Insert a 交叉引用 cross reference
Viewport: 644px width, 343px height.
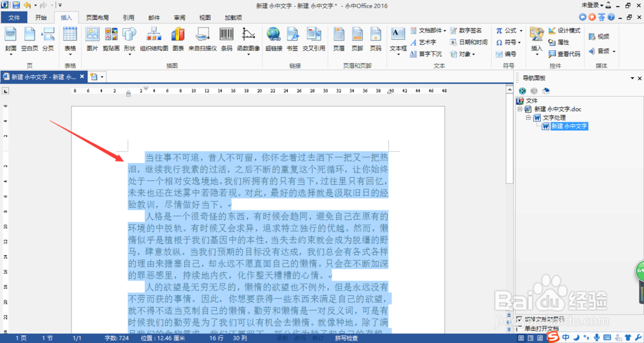point(314,39)
